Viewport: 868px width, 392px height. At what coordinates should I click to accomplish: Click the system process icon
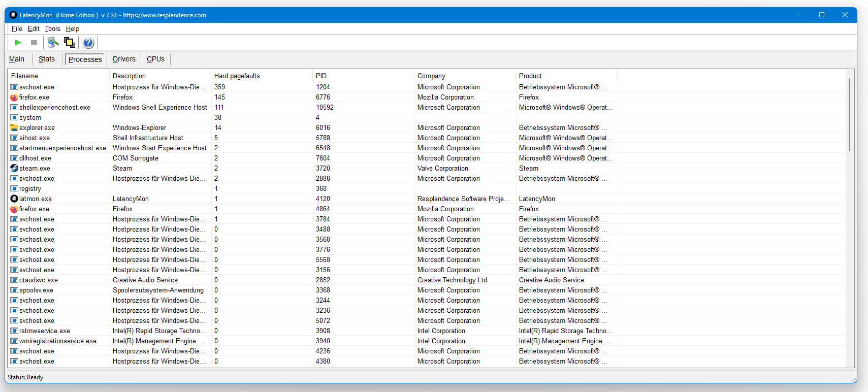(x=14, y=118)
